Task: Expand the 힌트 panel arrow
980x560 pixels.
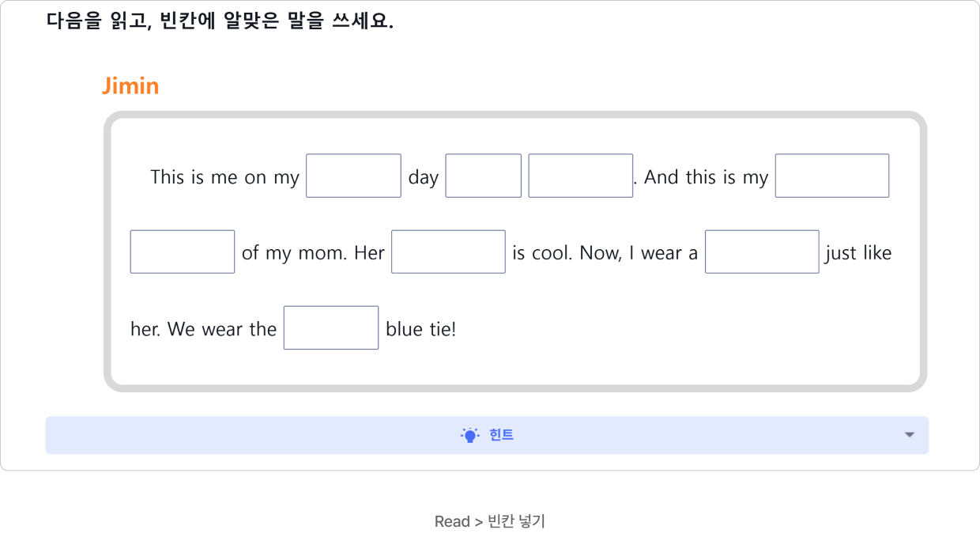Action: 909,435
